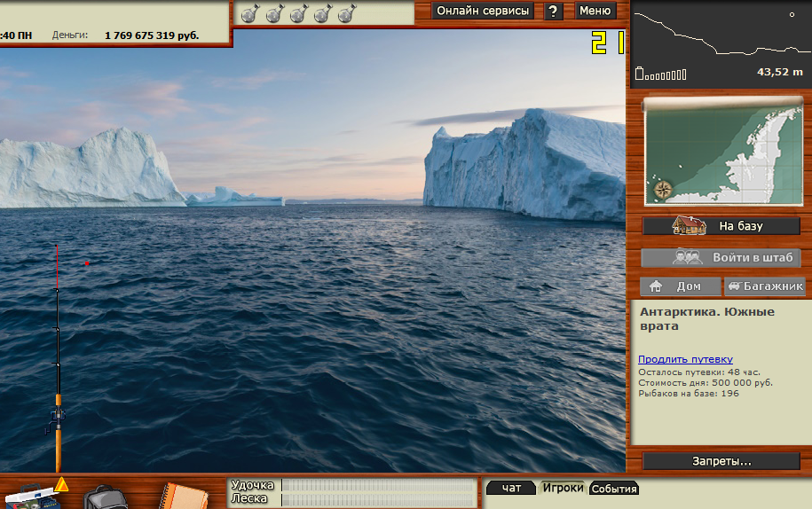This screenshot has width=812, height=509.
Task: Click the question mark help button
Action: (553, 11)
